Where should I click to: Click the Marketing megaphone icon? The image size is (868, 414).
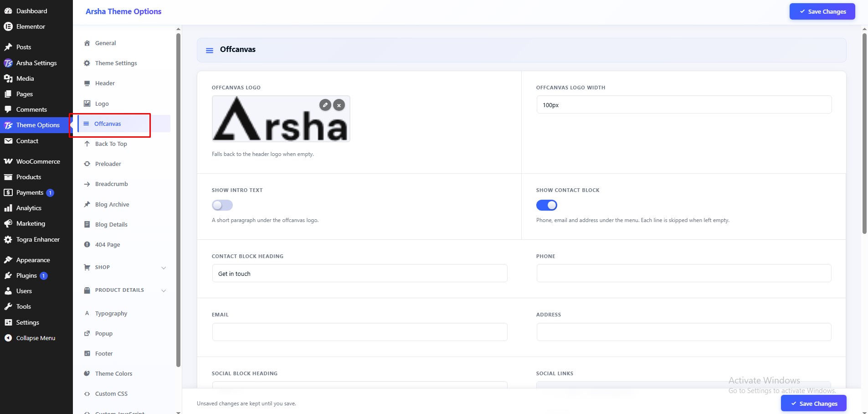[x=8, y=223]
